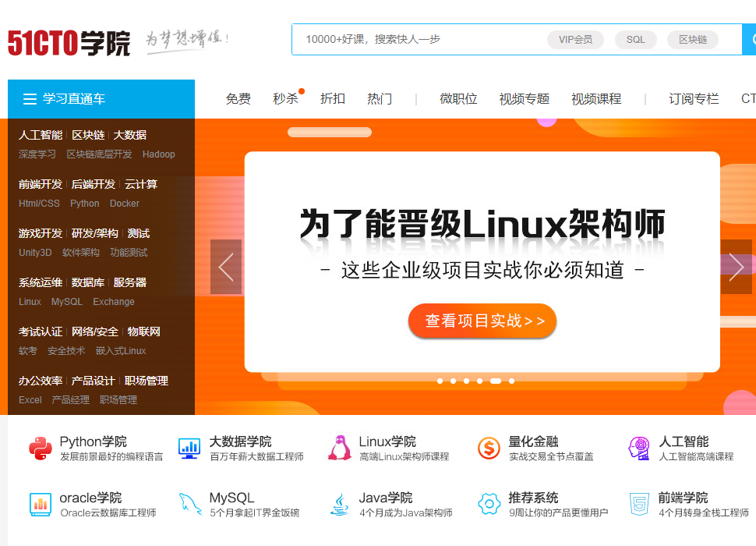
Task: Open the 区块链底层开发 sidebar link
Action: (99, 154)
